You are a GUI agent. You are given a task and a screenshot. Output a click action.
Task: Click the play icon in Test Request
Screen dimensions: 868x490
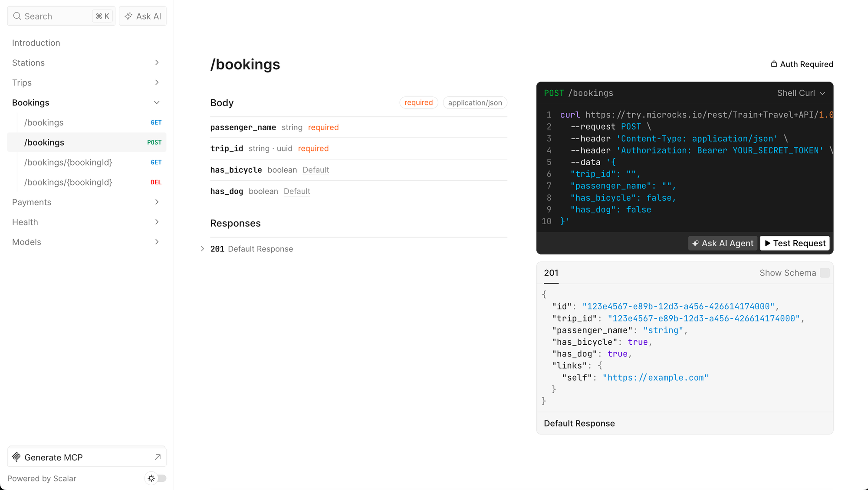pos(767,243)
